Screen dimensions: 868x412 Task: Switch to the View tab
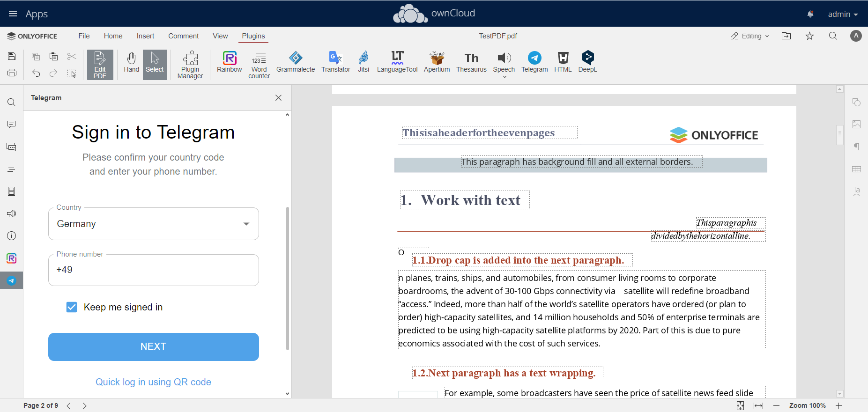click(220, 36)
